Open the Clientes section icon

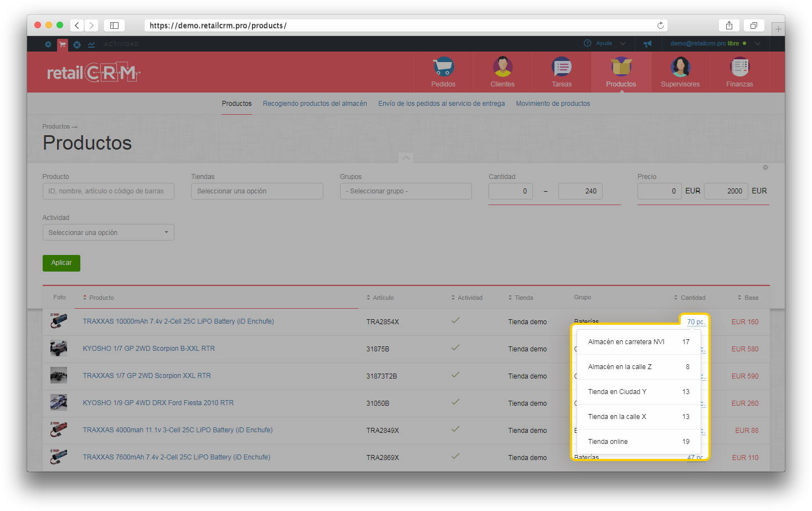502,67
